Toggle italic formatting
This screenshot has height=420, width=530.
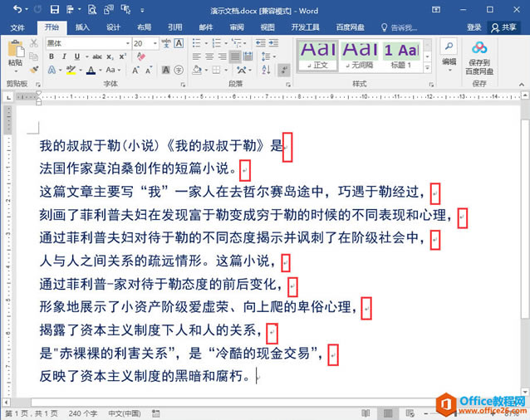coord(64,56)
